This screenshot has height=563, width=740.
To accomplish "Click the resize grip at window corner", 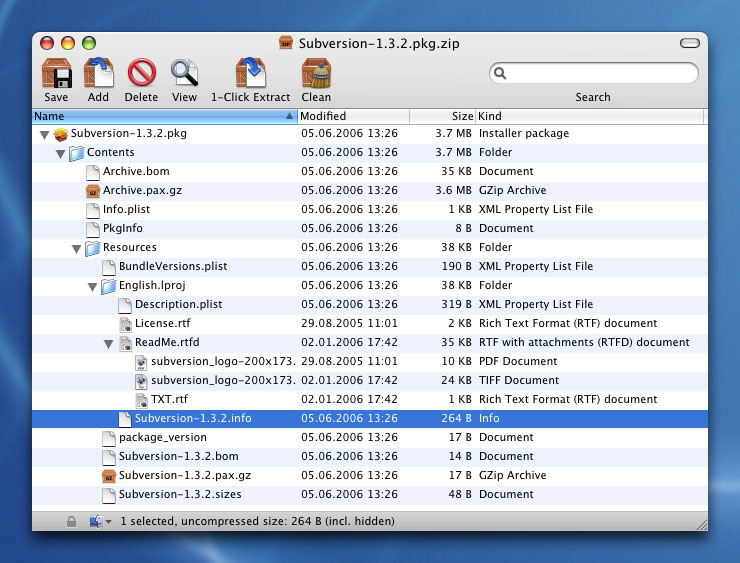I will [702, 525].
